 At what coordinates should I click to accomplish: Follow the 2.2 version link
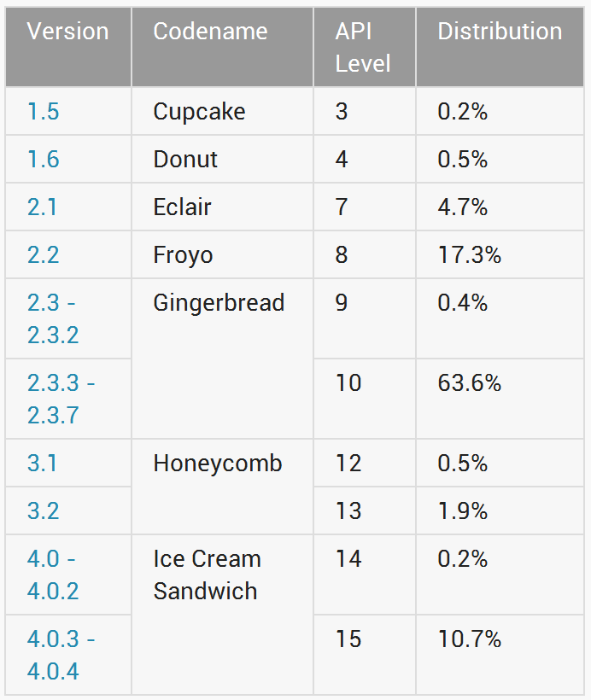44,255
